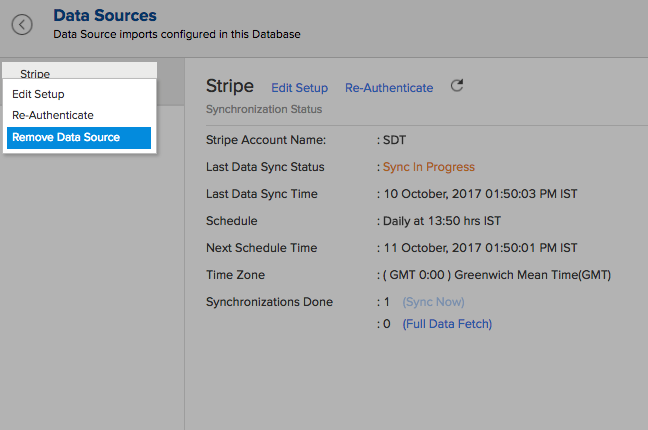Click the Re-Authenticate link in header

pos(389,88)
